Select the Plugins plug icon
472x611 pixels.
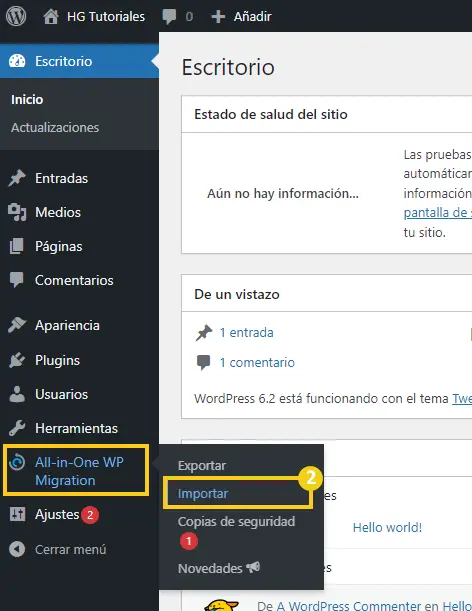pyautogui.click(x=17, y=360)
